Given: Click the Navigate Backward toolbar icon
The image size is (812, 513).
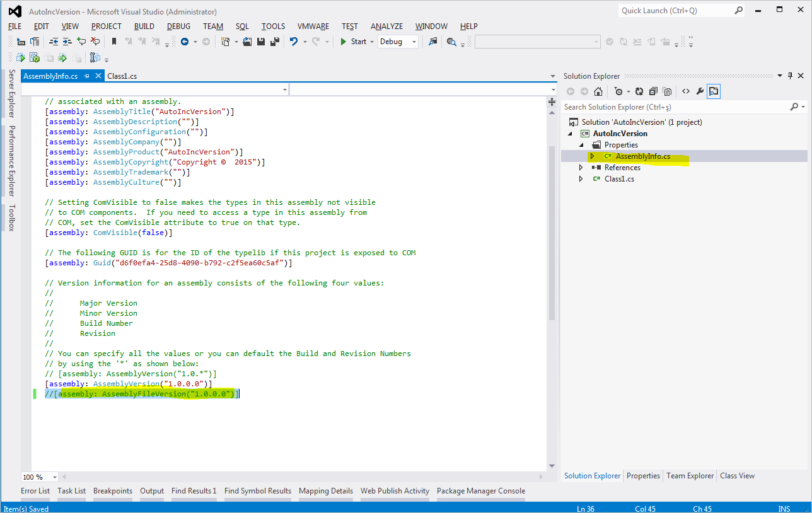Looking at the screenshot, I should (x=185, y=42).
